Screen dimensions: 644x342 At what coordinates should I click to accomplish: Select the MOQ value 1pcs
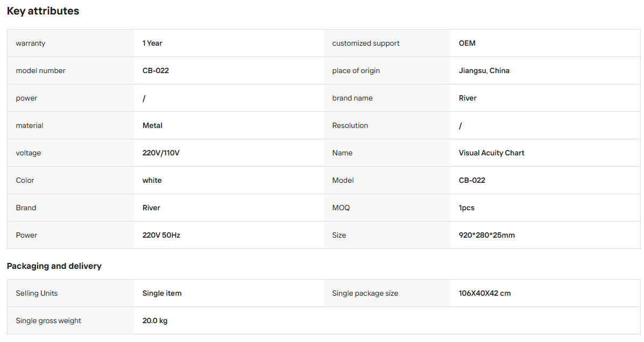[466, 208]
